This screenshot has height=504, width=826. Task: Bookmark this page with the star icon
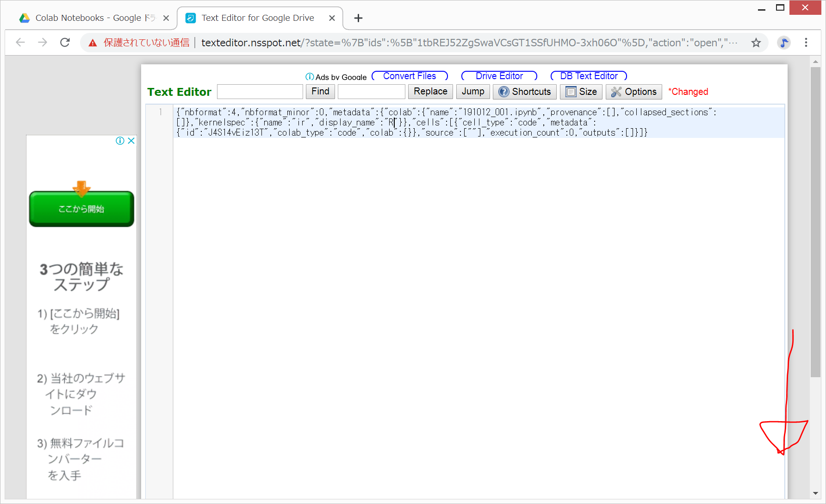756,43
